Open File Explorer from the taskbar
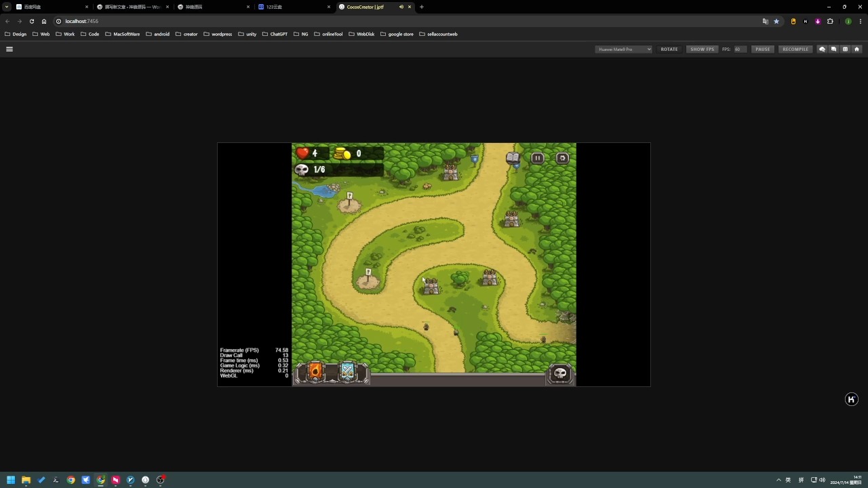Image resolution: width=868 pixels, height=488 pixels. pyautogui.click(x=26, y=480)
